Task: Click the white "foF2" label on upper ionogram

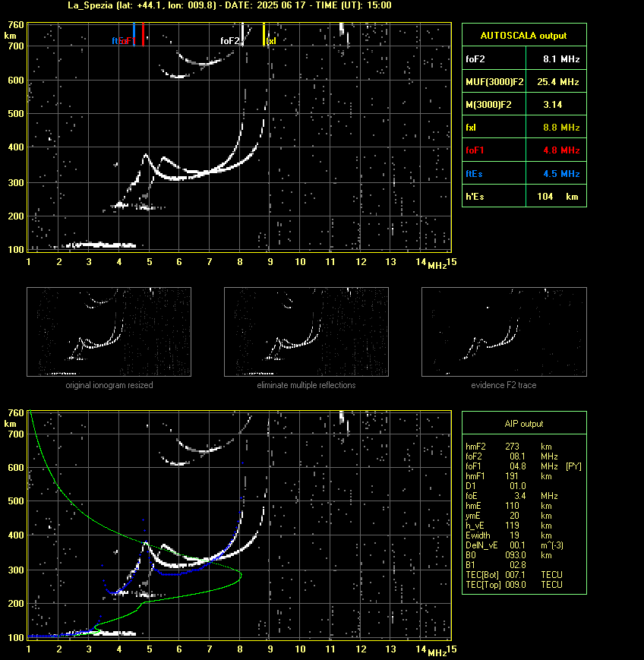Action: click(230, 41)
